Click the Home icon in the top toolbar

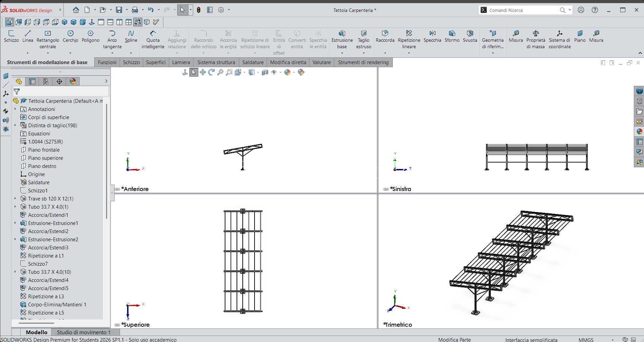tap(76, 10)
